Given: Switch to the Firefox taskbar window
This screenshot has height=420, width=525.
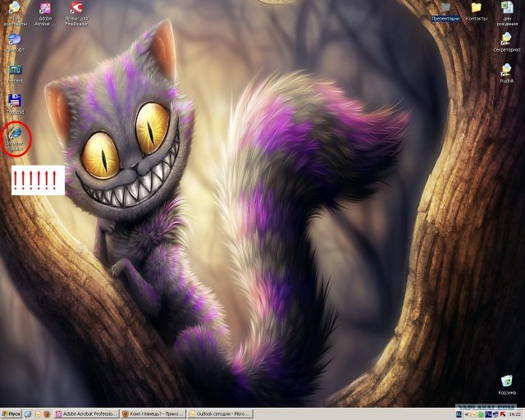Looking at the screenshot, I should 153,414.
